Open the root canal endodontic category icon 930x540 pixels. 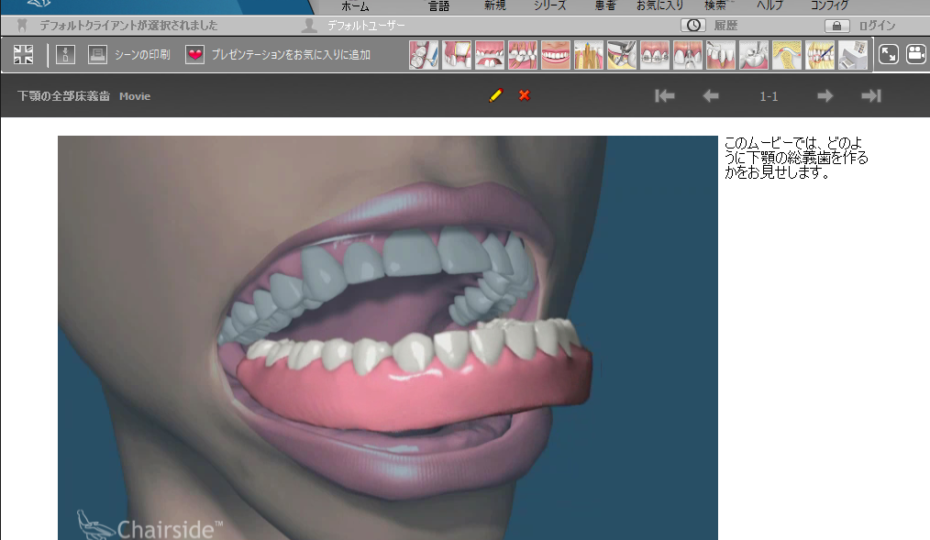[588, 55]
